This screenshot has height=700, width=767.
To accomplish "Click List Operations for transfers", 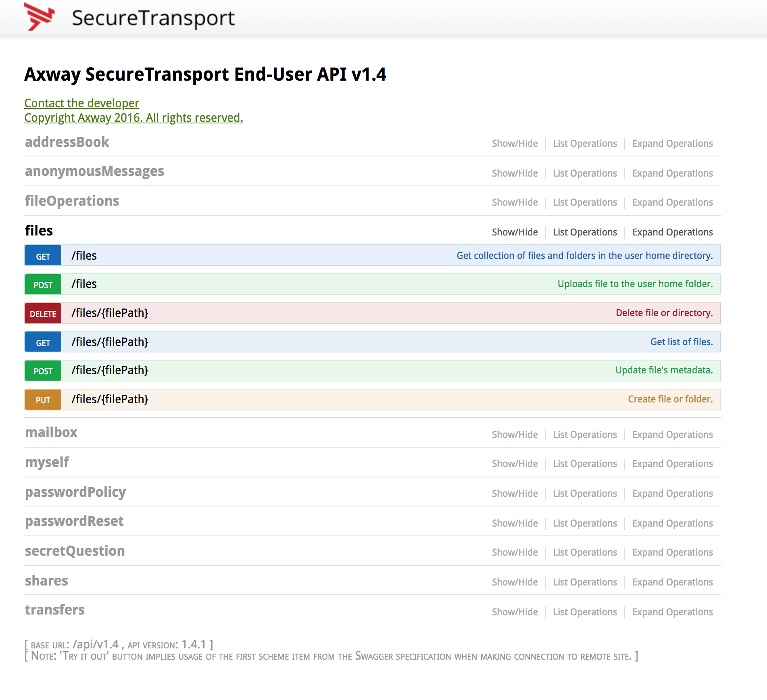I will pos(585,612).
